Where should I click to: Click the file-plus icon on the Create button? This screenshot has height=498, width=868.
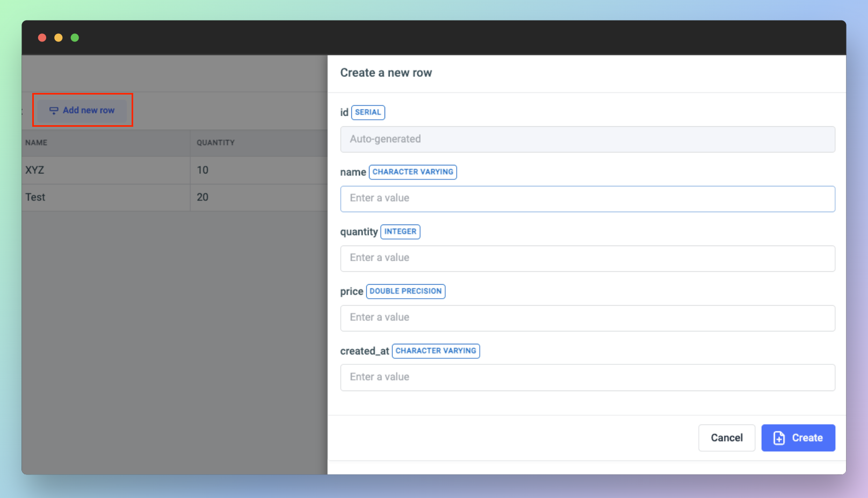coord(779,438)
